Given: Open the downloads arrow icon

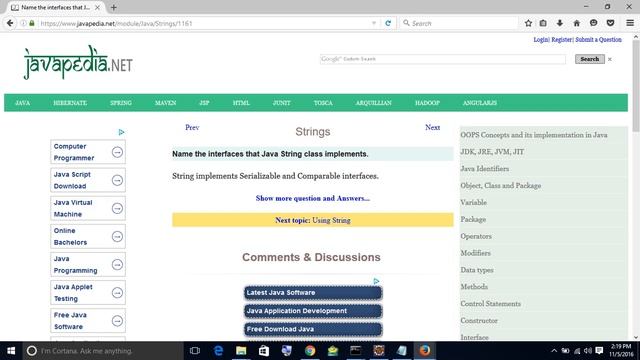Looking at the screenshot, I should [x=560, y=23].
